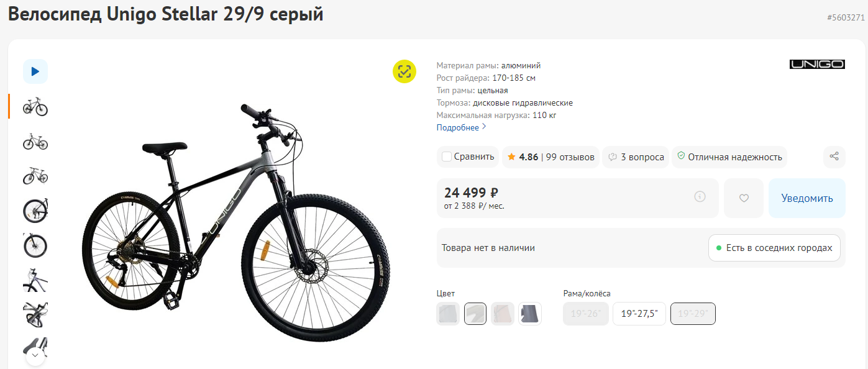This screenshot has width=868, height=369.
Task: Open the share icon menu
Action: click(834, 157)
